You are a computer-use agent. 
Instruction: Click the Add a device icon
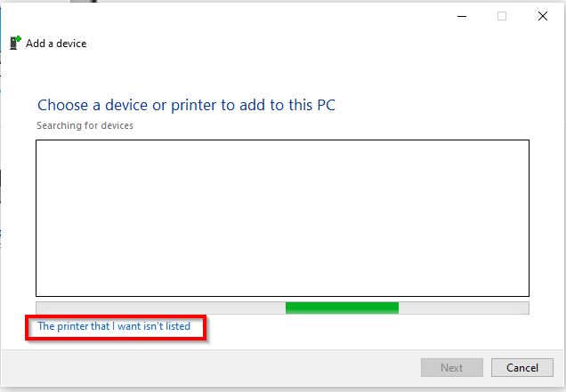click(15, 43)
